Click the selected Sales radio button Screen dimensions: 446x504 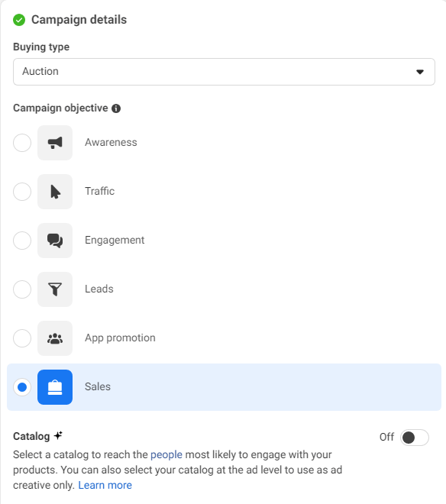pos(22,387)
